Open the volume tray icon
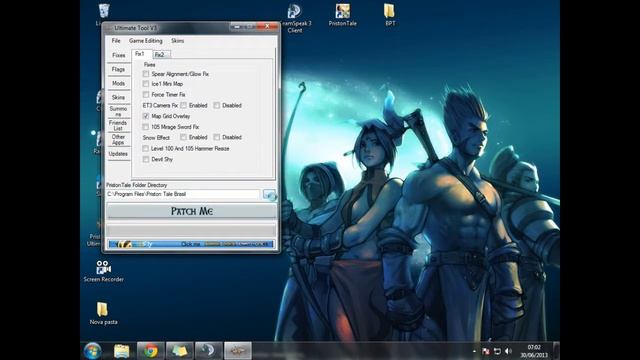Image resolution: width=640 pixels, height=360 pixels. [x=508, y=351]
